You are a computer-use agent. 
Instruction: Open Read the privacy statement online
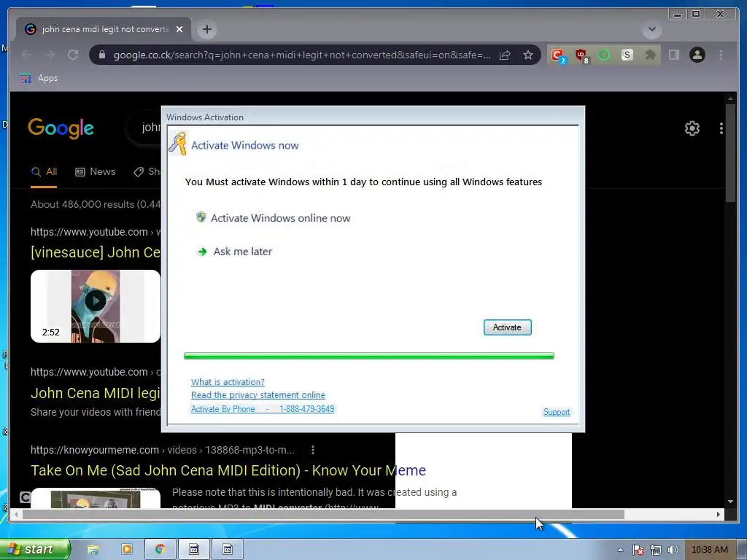(258, 394)
